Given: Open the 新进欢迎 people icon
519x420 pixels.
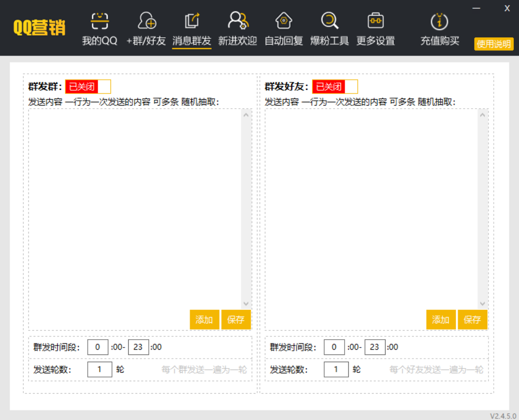Looking at the screenshot, I should tap(237, 20).
